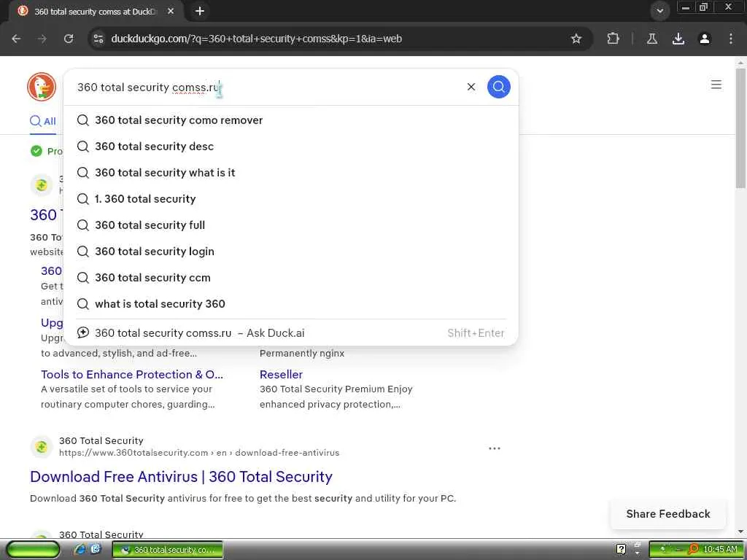The image size is (747, 560).
Task: Open the extensions puzzle icon
Action: pos(613,39)
